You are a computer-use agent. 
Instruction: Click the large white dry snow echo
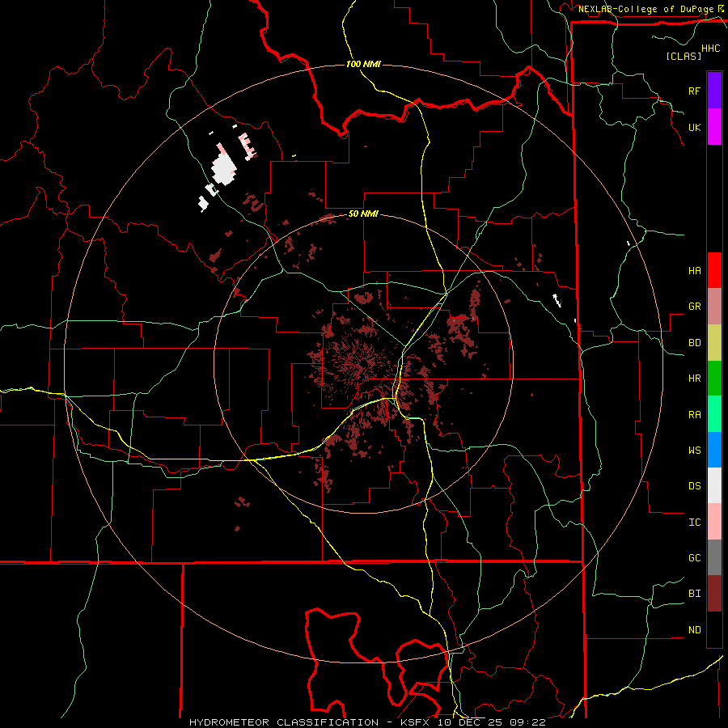(224, 168)
